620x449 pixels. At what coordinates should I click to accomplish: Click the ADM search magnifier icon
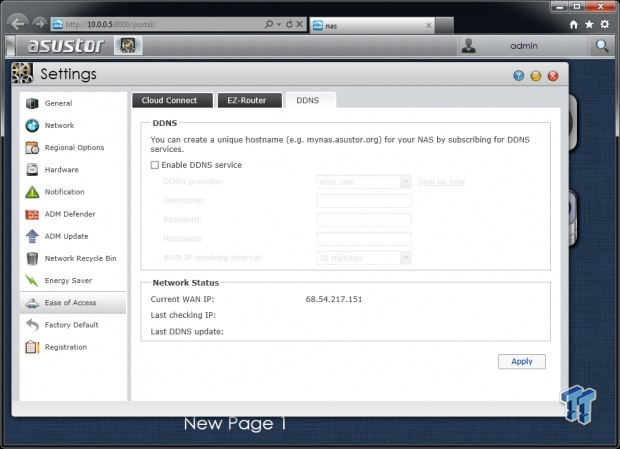click(602, 45)
